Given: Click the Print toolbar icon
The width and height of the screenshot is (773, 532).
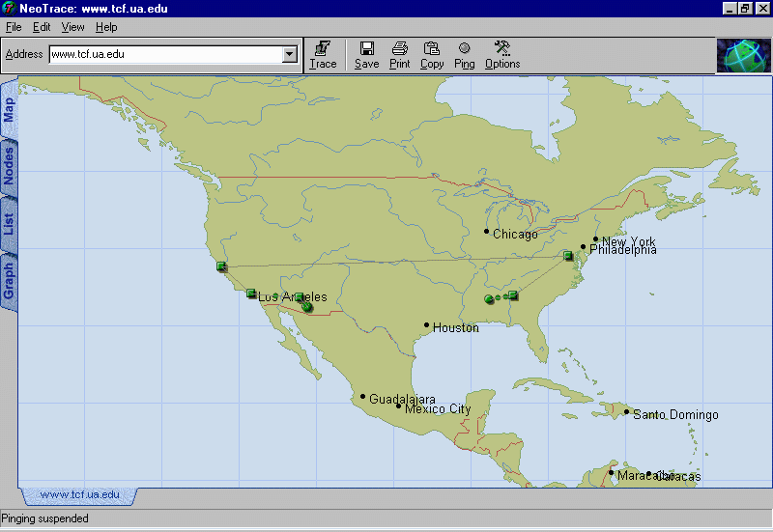Looking at the screenshot, I should pyautogui.click(x=399, y=48).
